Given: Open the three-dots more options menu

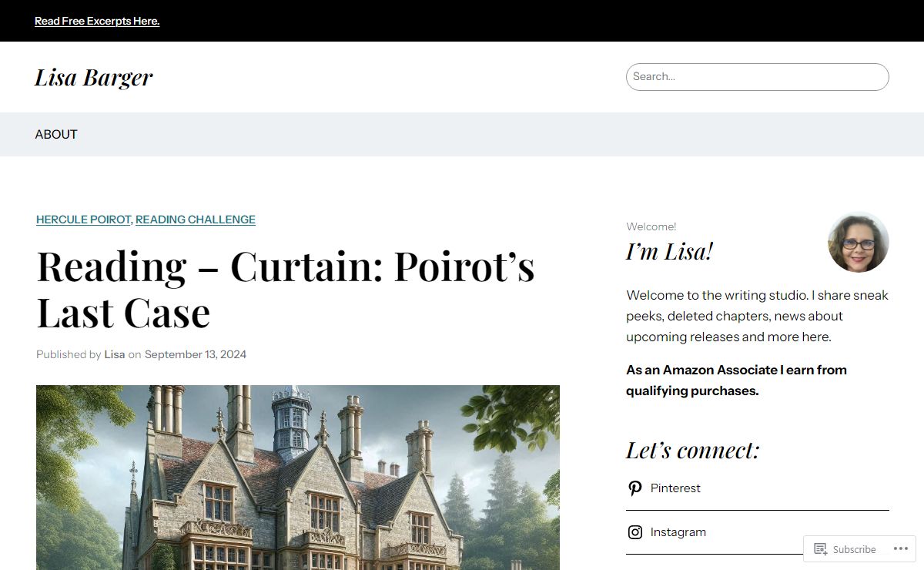Looking at the screenshot, I should [x=901, y=549].
